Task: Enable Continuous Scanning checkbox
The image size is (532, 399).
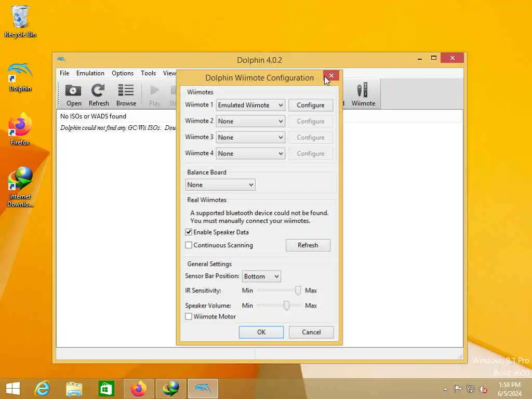Action: (x=189, y=245)
